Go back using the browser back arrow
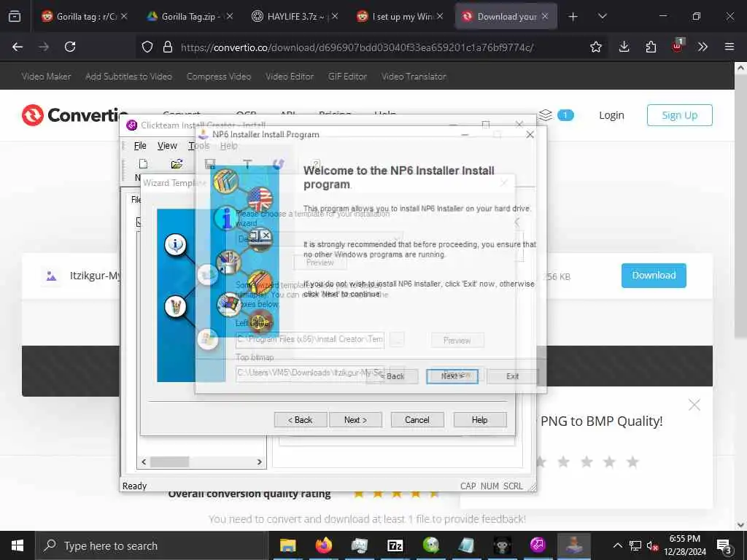This screenshot has width=747, height=560. click(x=18, y=47)
